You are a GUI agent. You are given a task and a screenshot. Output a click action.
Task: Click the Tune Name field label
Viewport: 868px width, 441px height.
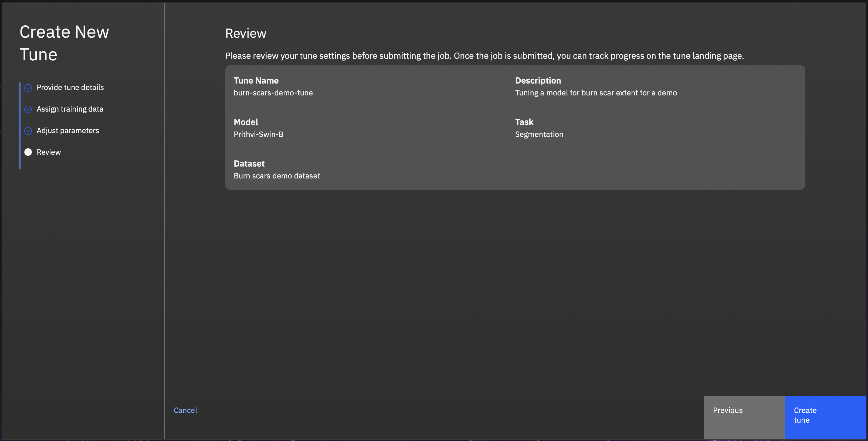[x=256, y=80]
